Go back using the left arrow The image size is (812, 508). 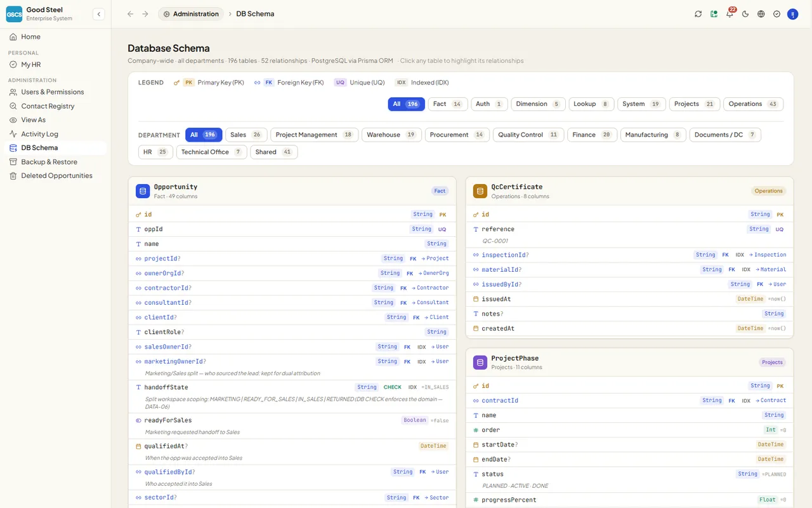pyautogui.click(x=130, y=14)
